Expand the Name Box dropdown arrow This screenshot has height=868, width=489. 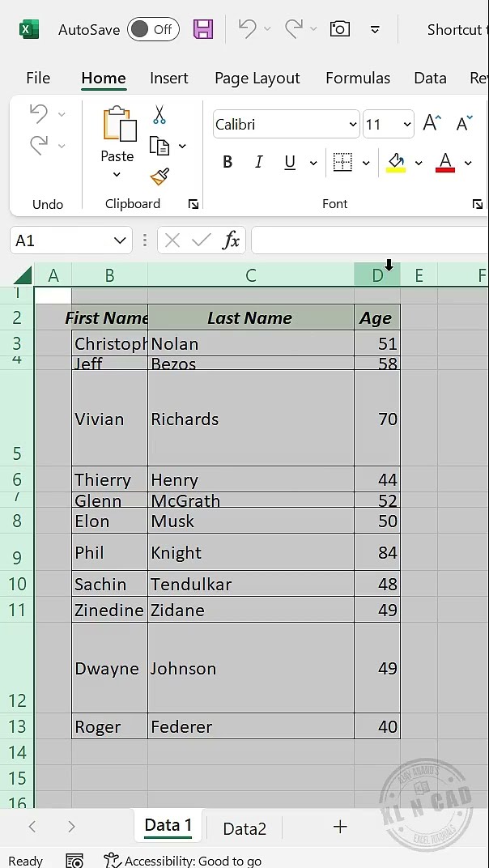[120, 240]
